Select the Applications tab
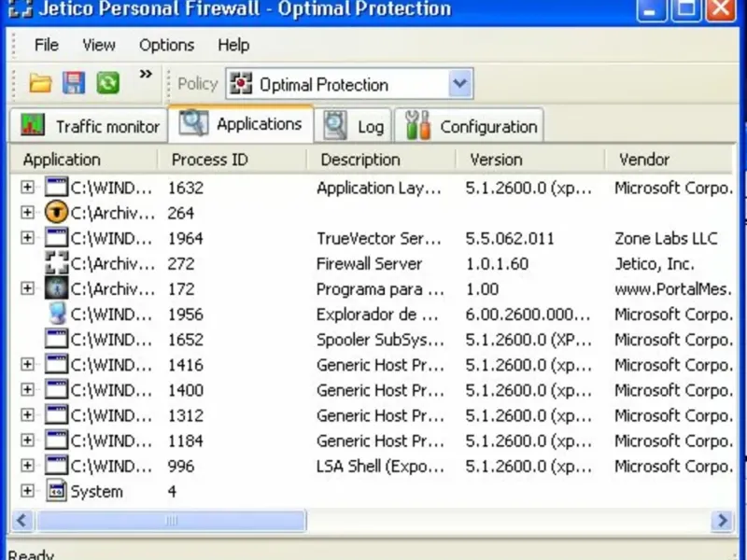Viewport: 747px width, 560px height. tap(241, 124)
